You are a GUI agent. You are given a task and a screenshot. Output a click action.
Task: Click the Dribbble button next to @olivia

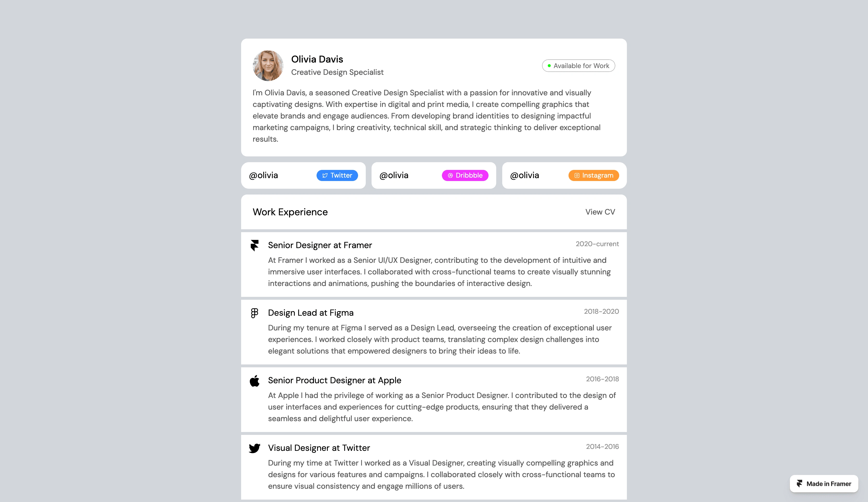(x=465, y=175)
